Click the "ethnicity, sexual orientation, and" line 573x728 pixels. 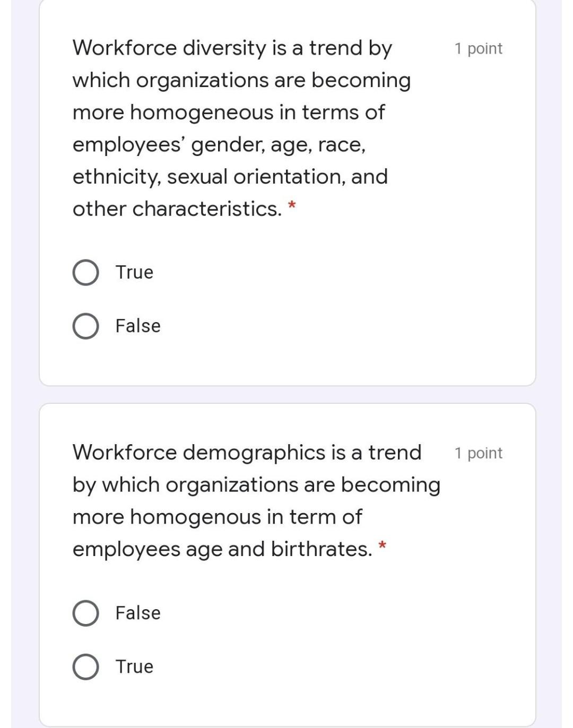[230, 177]
